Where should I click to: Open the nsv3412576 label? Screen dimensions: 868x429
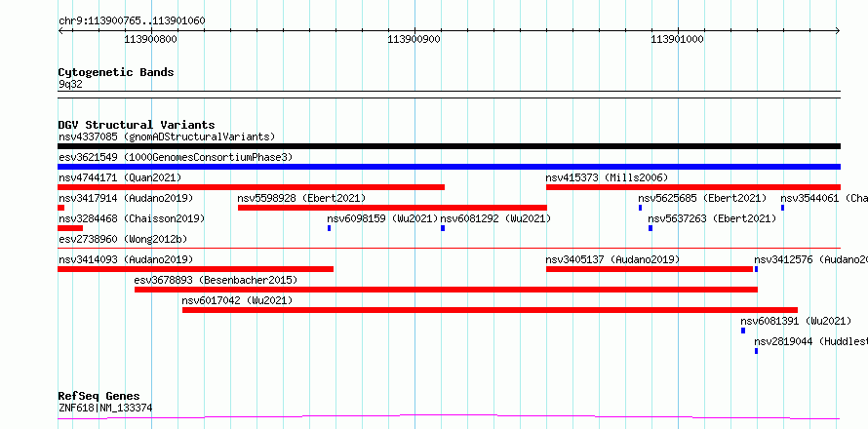[810, 259]
